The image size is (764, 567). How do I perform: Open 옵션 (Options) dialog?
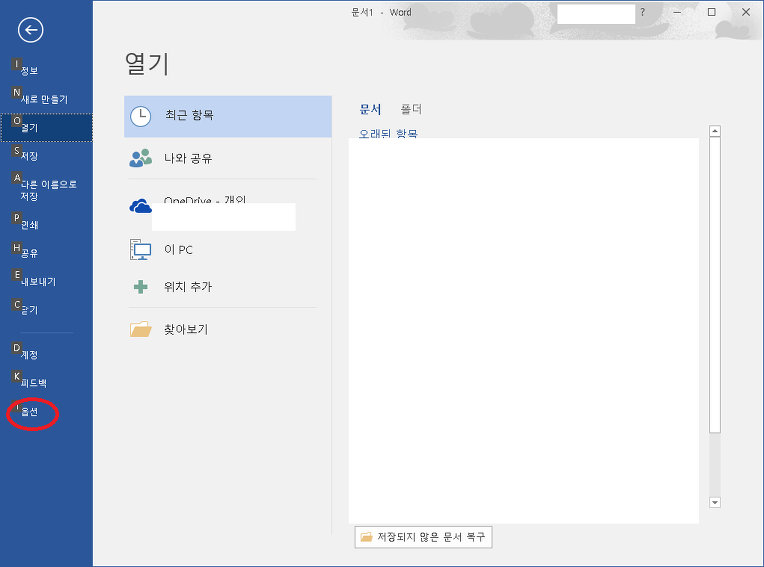point(29,412)
